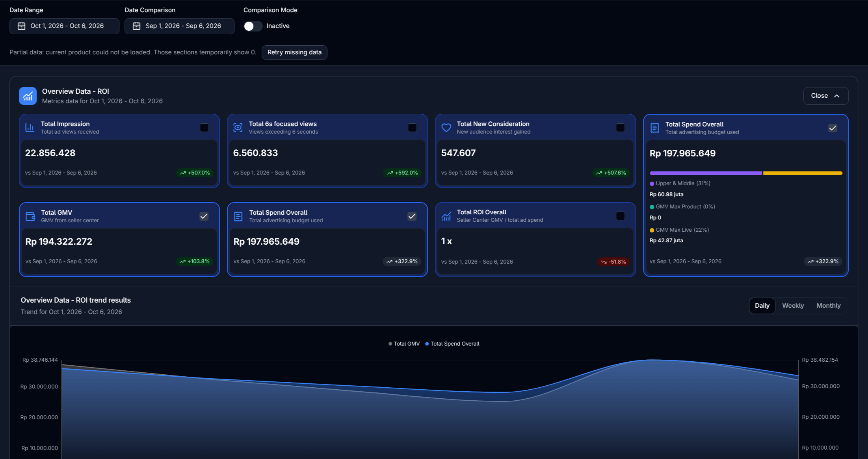868x459 pixels.
Task: Click the Date Comparison calendar icon
Action: [x=136, y=26]
